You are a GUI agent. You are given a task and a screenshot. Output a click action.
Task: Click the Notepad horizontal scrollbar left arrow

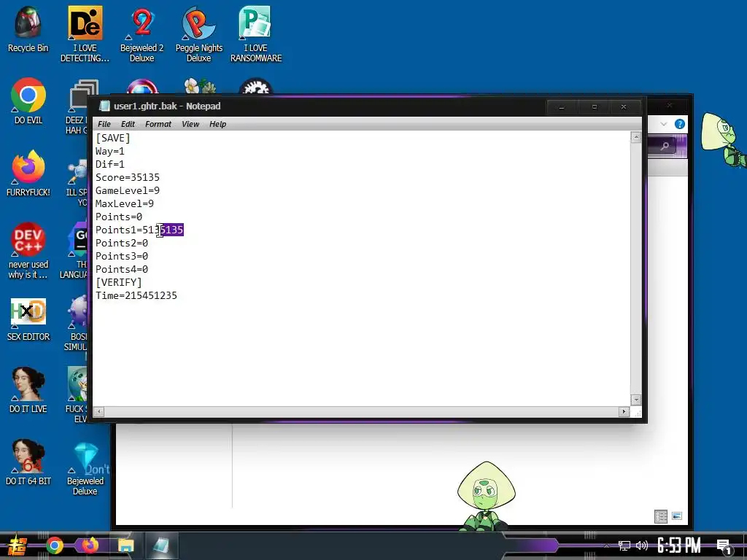click(98, 411)
